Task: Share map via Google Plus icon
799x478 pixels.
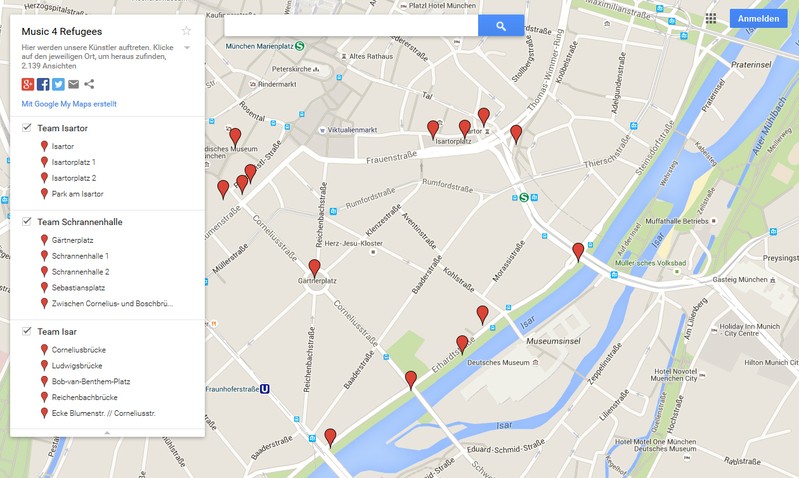Action: tap(28, 84)
